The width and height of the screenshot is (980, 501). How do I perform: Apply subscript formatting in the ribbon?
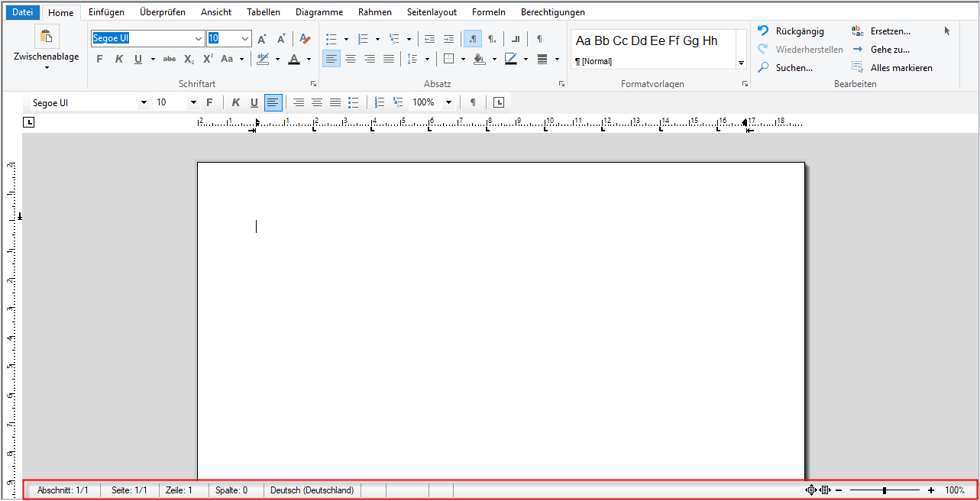pos(189,59)
